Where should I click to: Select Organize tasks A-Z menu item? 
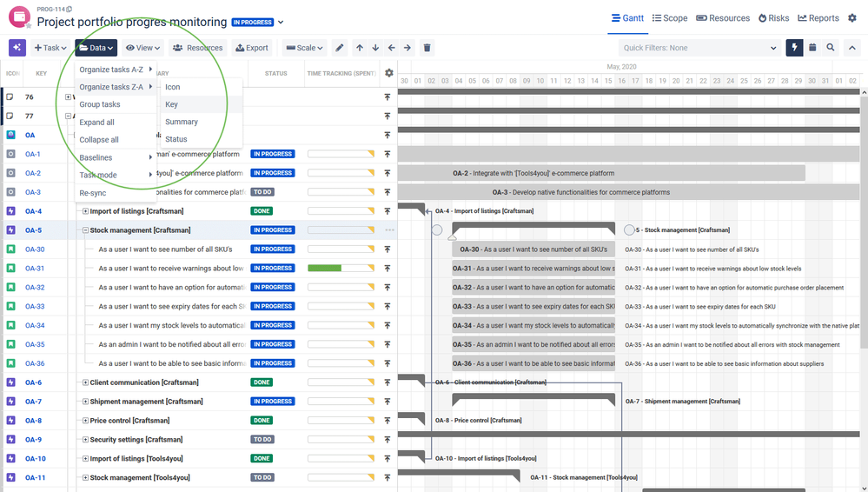116,70
